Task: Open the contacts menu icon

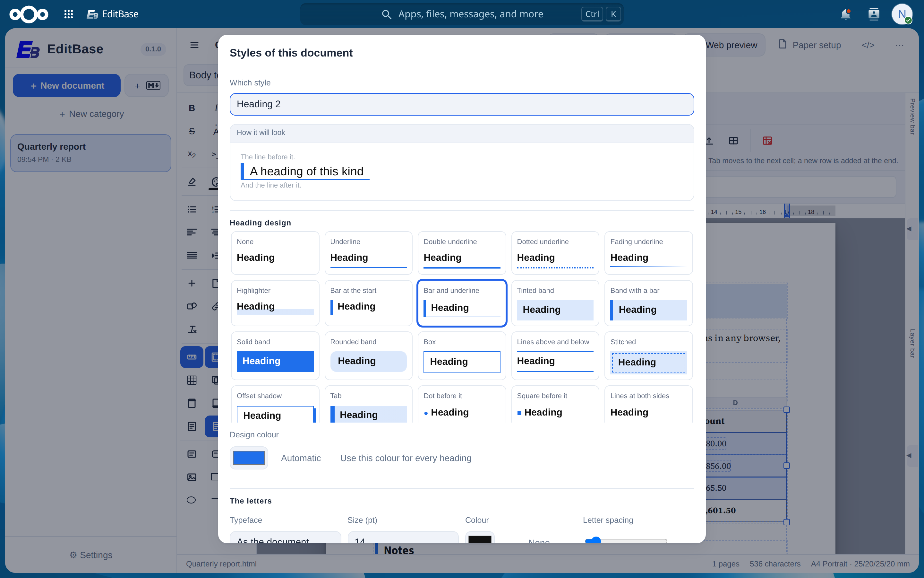Action: [874, 14]
